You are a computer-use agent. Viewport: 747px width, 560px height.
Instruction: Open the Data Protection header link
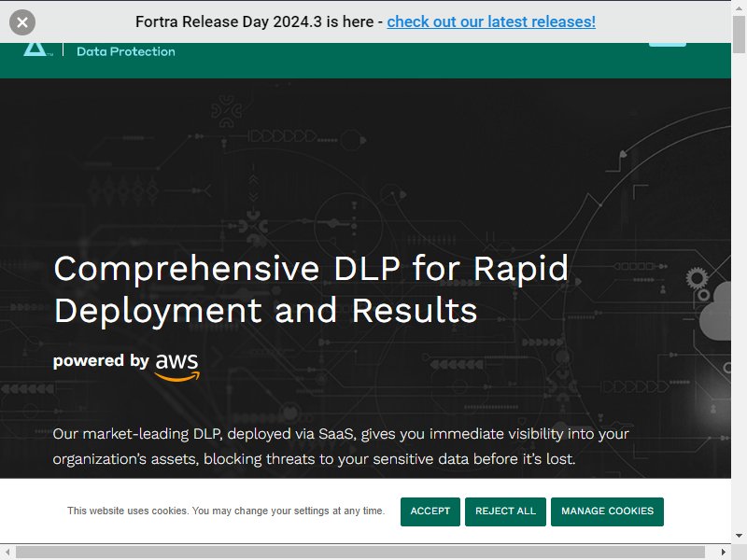(126, 51)
